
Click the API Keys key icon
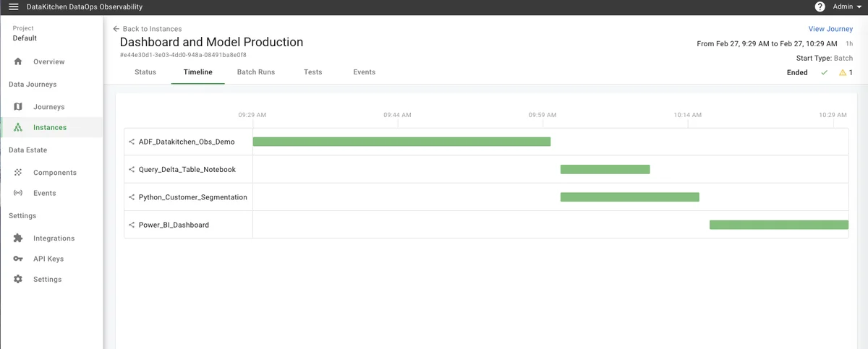tap(18, 259)
